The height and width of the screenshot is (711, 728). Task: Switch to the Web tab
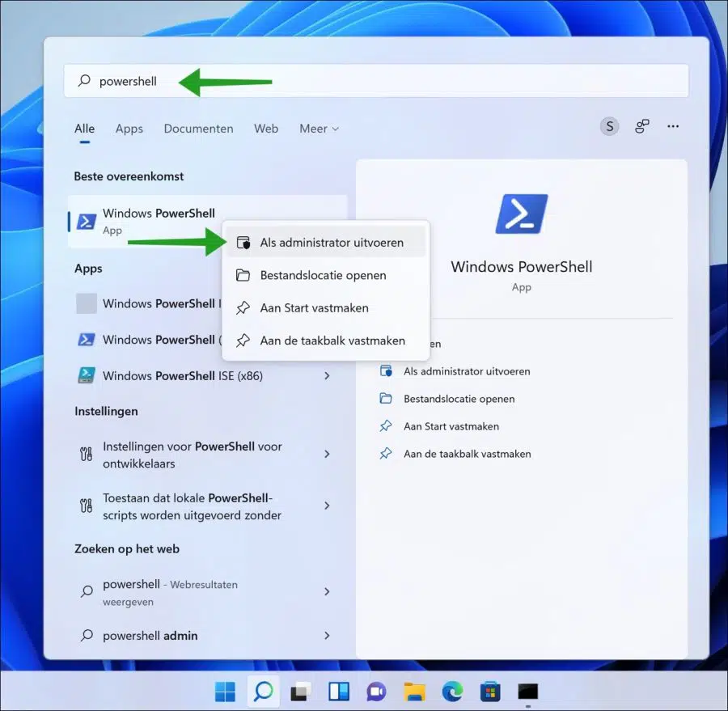(266, 129)
